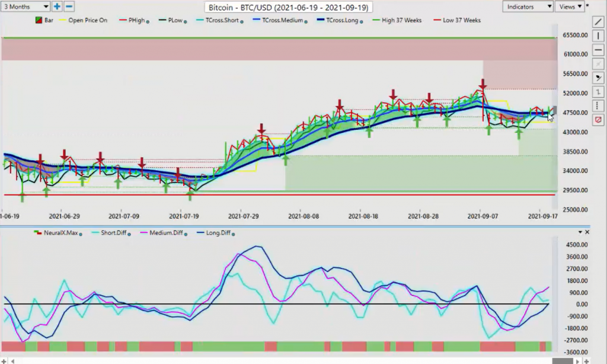Open the 3 Months time range dropdown
Image resolution: width=607 pixels, height=364 pixels.
(x=25, y=7)
